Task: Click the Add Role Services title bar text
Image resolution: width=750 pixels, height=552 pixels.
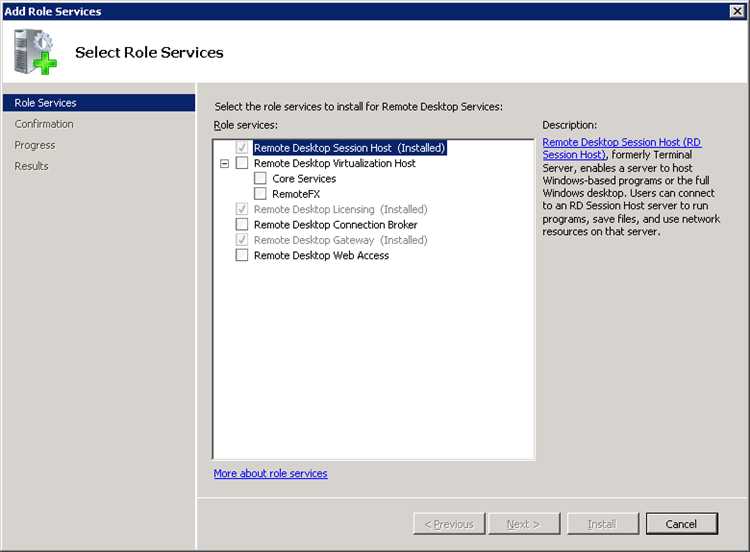Action: (53, 11)
